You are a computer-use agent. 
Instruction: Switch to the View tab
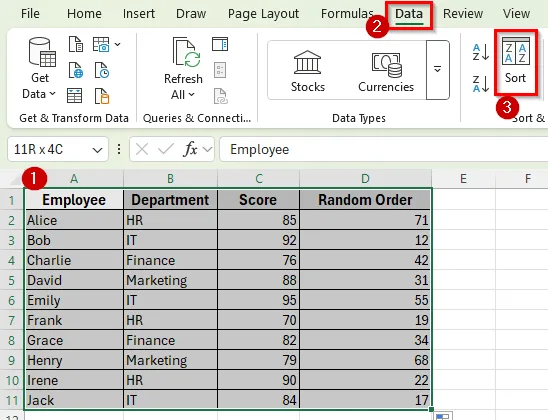tap(516, 14)
